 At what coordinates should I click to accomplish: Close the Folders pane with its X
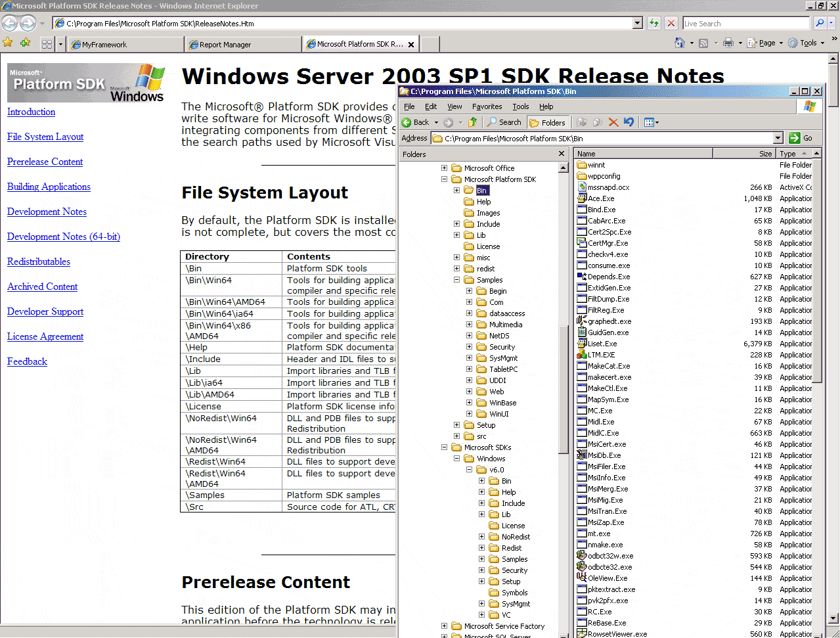pyautogui.click(x=562, y=154)
